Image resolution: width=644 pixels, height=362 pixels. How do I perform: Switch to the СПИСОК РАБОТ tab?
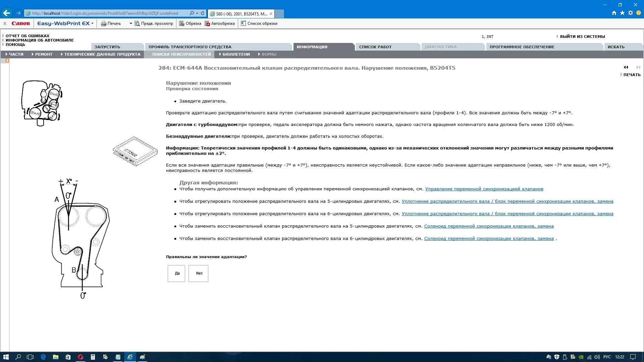point(375,47)
